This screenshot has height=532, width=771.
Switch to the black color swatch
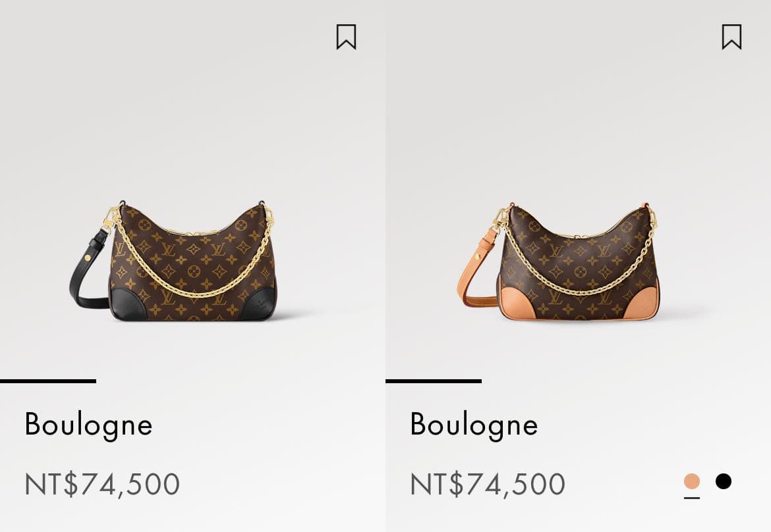tap(724, 482)
